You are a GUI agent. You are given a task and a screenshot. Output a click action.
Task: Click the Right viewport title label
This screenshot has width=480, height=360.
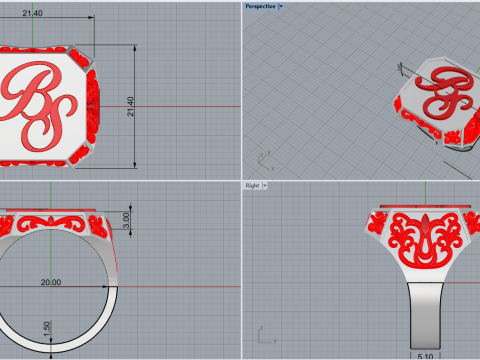(252, 186)
